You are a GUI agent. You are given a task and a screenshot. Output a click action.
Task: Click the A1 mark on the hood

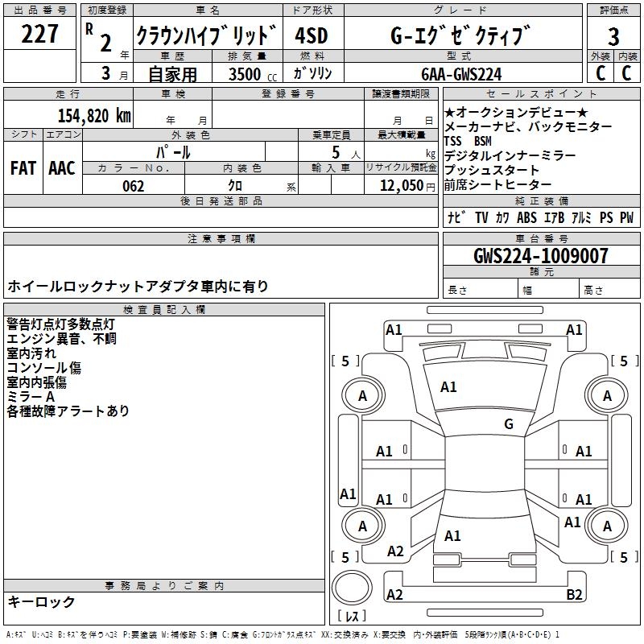click(x=448, y=387)
